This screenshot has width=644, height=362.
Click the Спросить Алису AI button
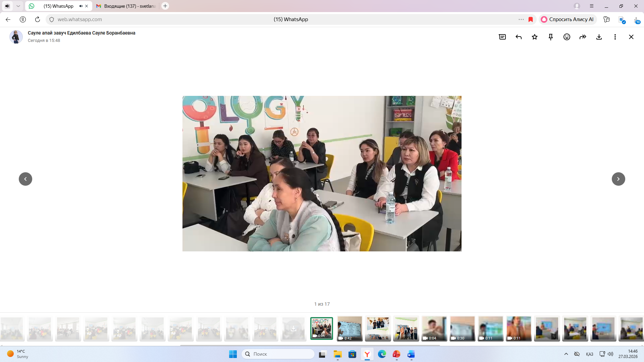point(568,19)
